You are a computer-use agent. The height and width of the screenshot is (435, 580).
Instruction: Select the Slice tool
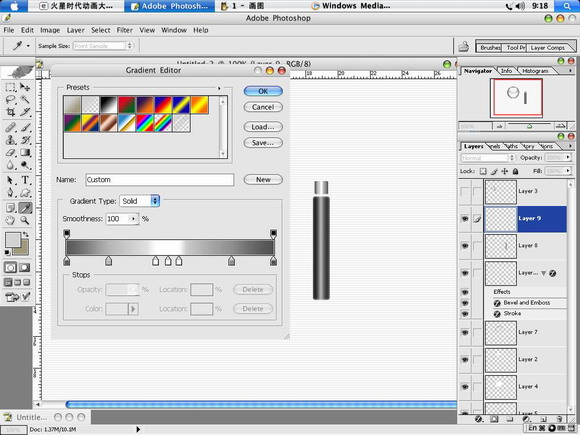pyautogui.click(x=25, y=112)
